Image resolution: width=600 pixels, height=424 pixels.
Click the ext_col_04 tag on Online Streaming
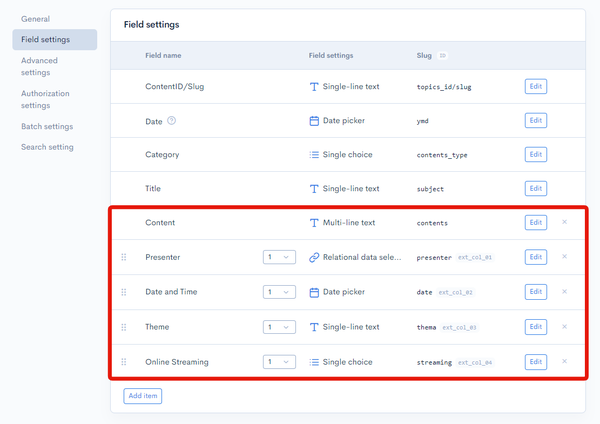tap(475, 362)
